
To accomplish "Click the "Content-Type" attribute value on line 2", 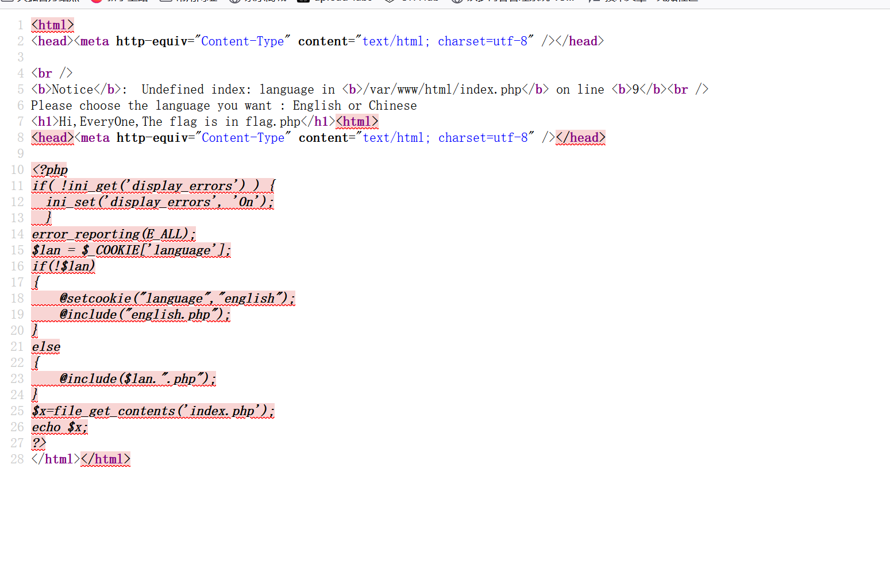I will (242, 41).
